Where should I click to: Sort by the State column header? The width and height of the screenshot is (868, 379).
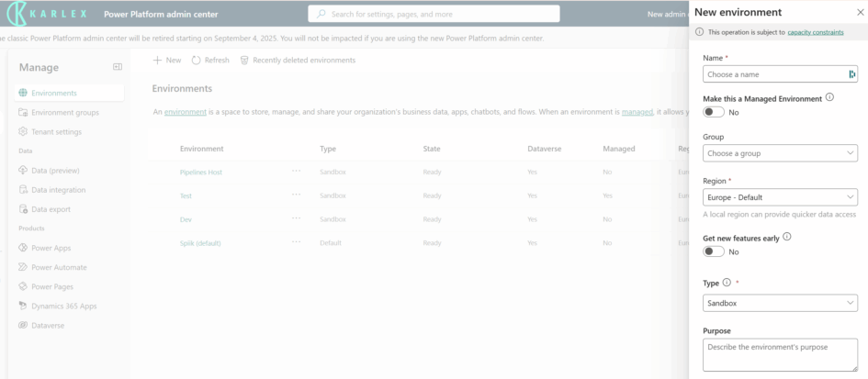click(432, 149)
